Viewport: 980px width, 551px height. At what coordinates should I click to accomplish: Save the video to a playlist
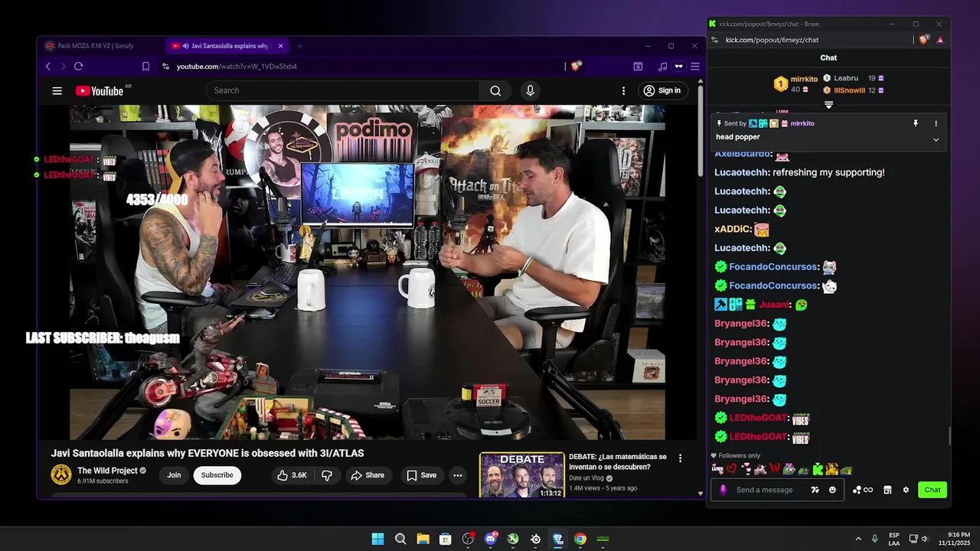click(422, 475)
